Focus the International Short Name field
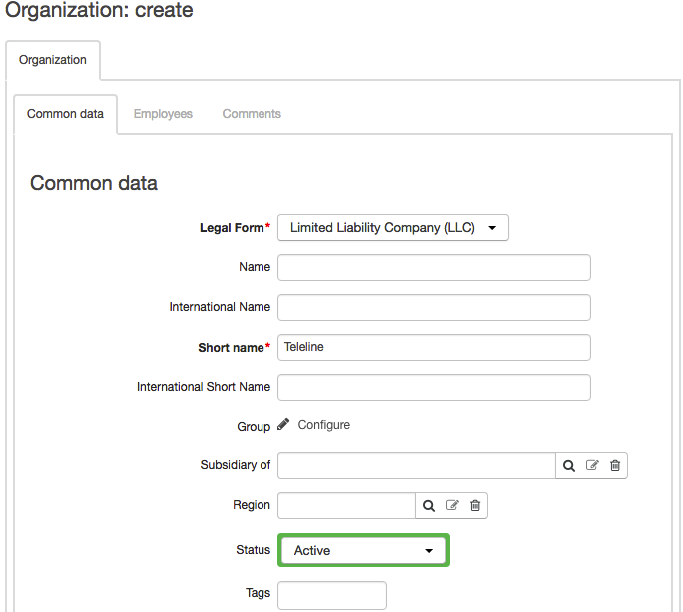Viewport: 683px width, 612px height. pos(434,387)
